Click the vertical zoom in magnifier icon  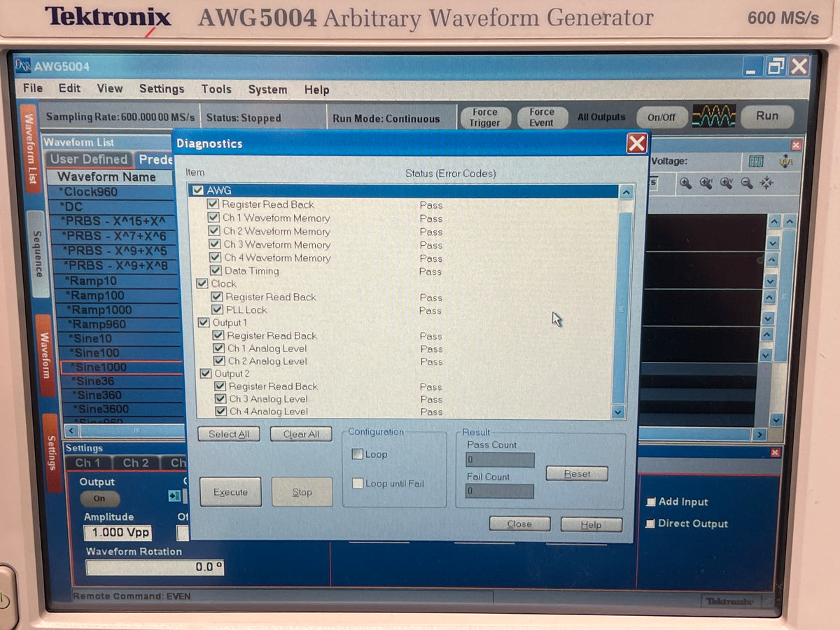point(727,183)
